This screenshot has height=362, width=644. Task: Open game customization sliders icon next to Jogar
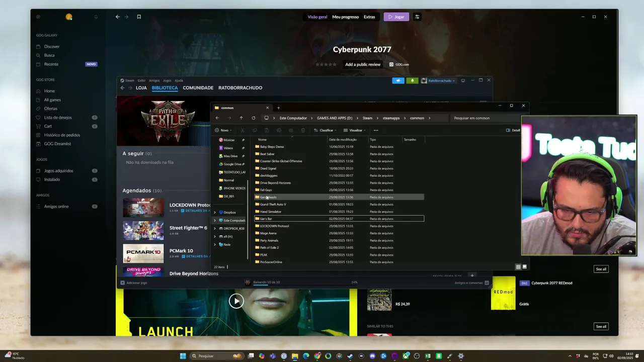pyautogui.click(x=417, y=17)
